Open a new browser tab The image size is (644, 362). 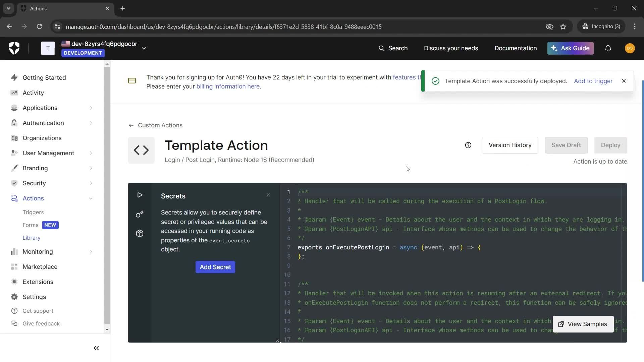(x=123, y=8)
